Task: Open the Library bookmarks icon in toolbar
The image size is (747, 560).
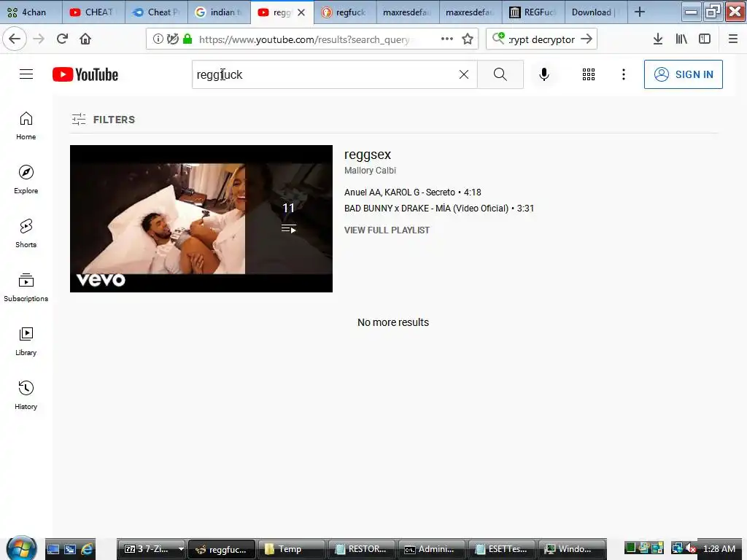Action: [681, 39]
